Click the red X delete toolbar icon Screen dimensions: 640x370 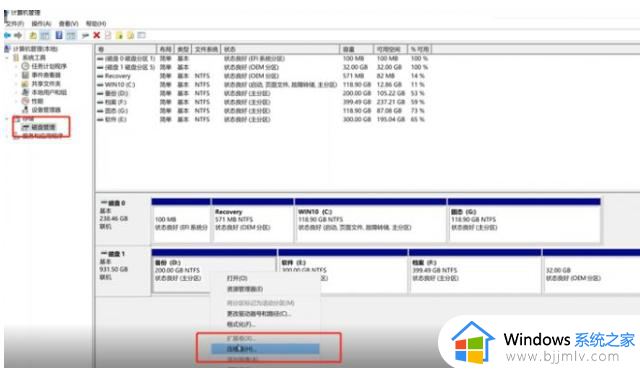[97, 35]
